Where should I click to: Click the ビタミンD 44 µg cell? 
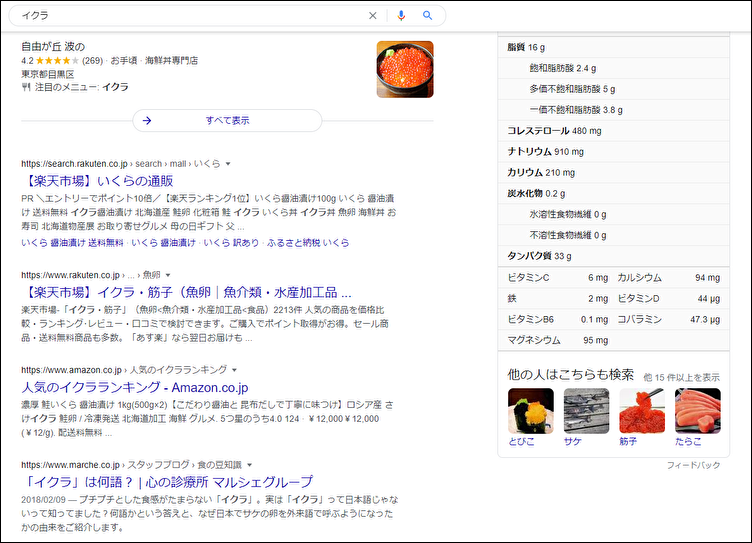669,298
